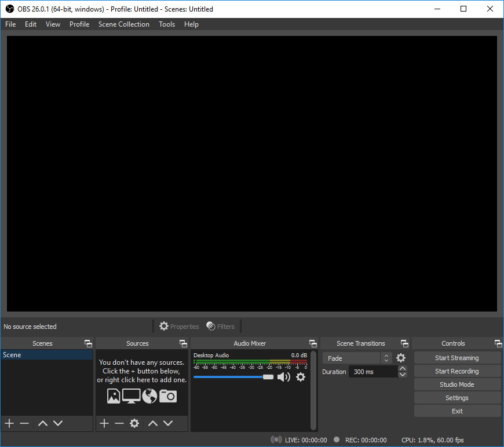This screenshot has width=504, height=447.
Task: Remove the selected scene with minus icon
Action: [24, 423]
